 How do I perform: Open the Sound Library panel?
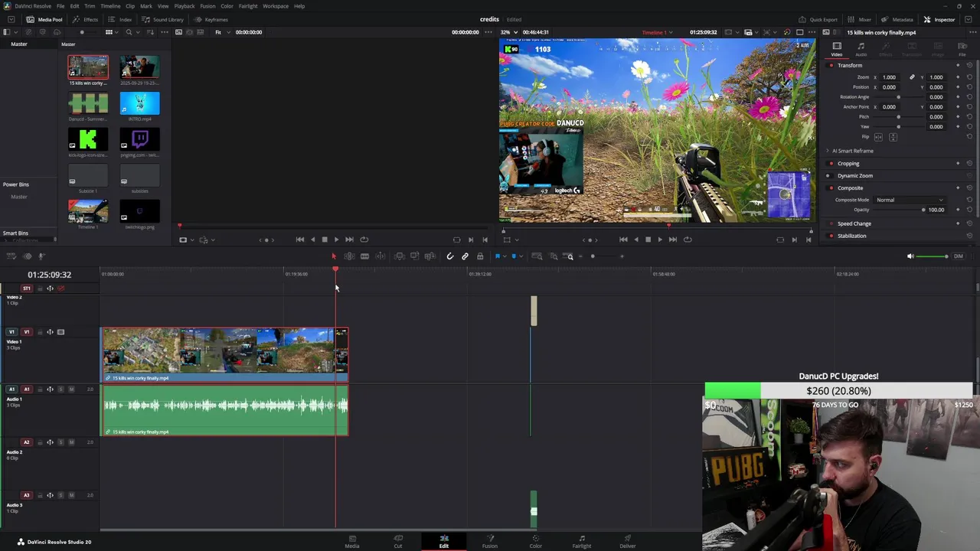[163, 19]
